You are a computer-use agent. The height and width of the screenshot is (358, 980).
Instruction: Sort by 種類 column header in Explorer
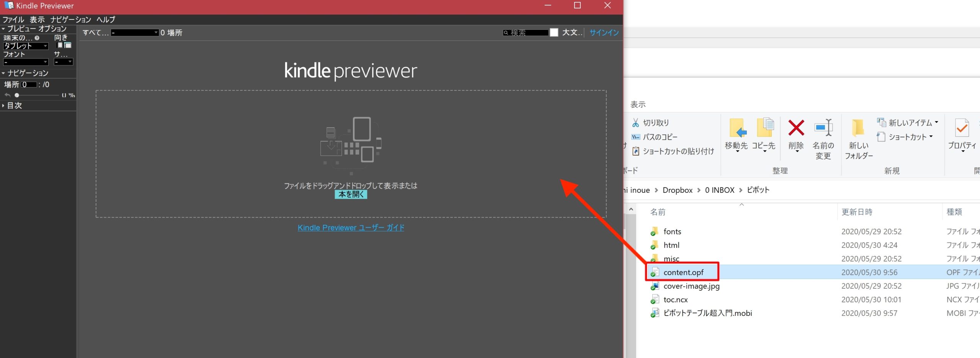[954, 212]
